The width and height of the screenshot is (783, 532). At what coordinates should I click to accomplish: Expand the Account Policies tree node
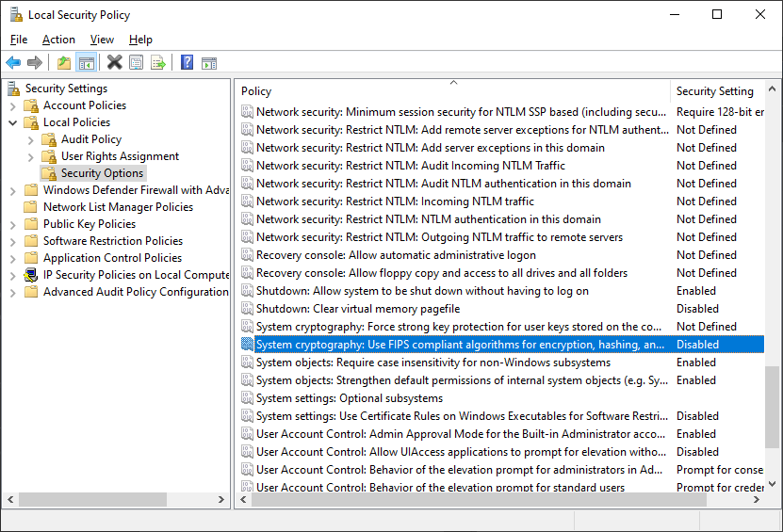click(13, 105)
